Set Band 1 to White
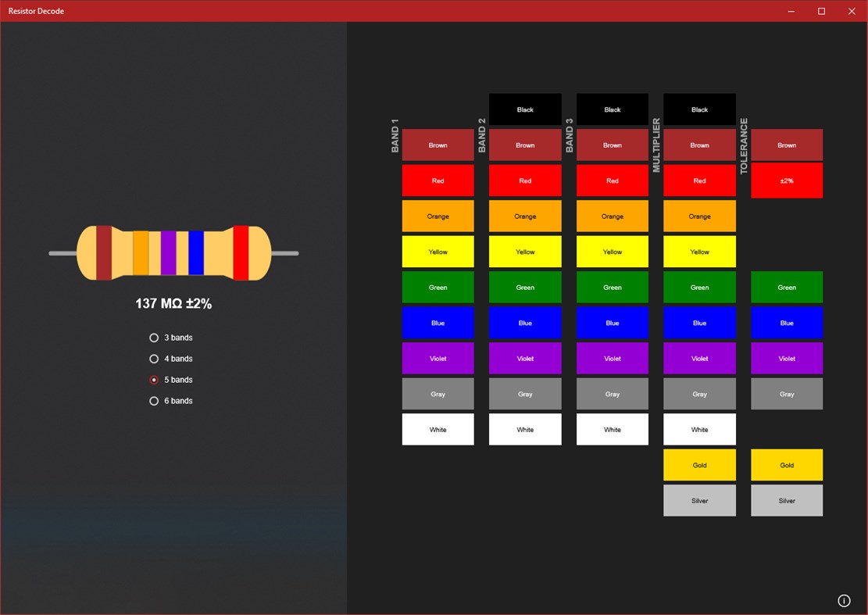Image resolution: width=868 pixels, height=615 pixels. [x=438, y=429]
